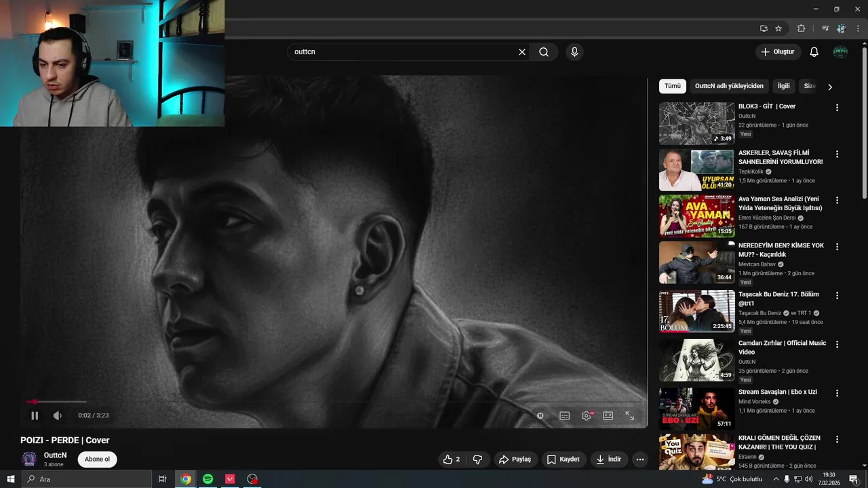The height and width of the screenshot is (488, 868).
Task: Share video with Paylaş button
Action: (515, 460)
